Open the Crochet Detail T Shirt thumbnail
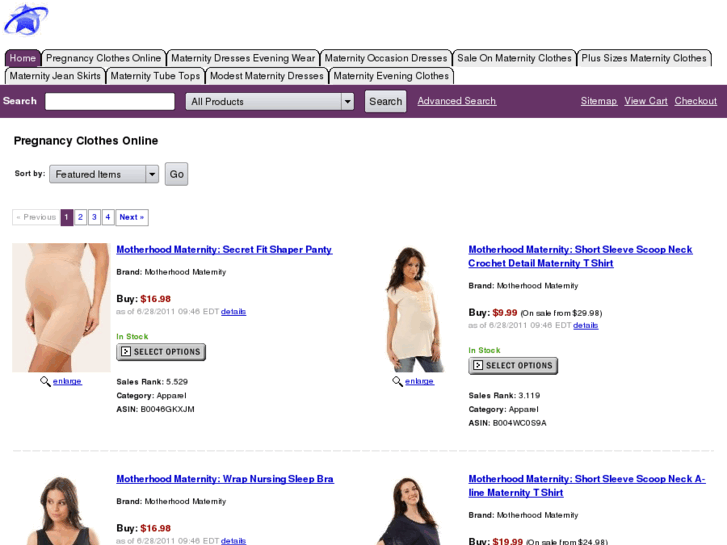The height and width of the screenshot is (545, 727). (414, 308)
